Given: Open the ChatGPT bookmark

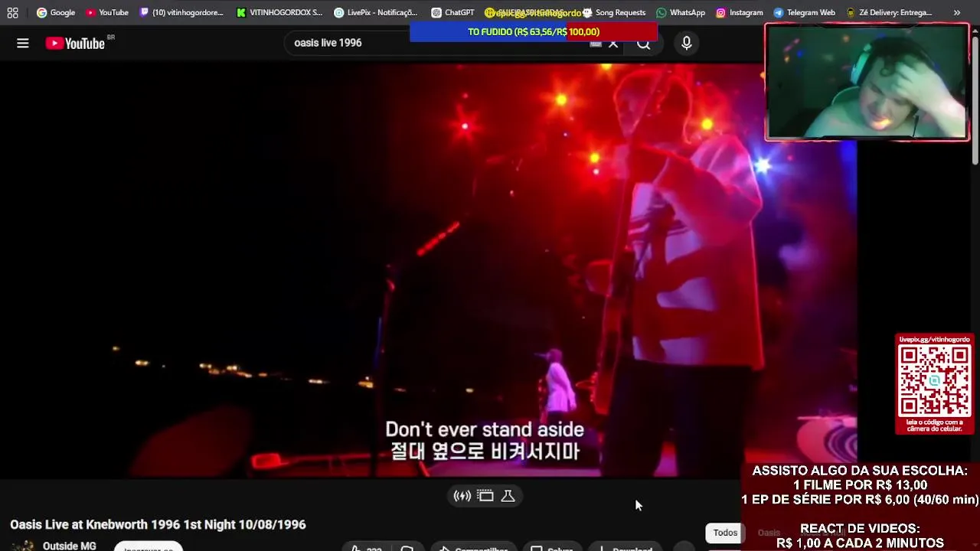Looking at the screenshot, I should 452,12.
